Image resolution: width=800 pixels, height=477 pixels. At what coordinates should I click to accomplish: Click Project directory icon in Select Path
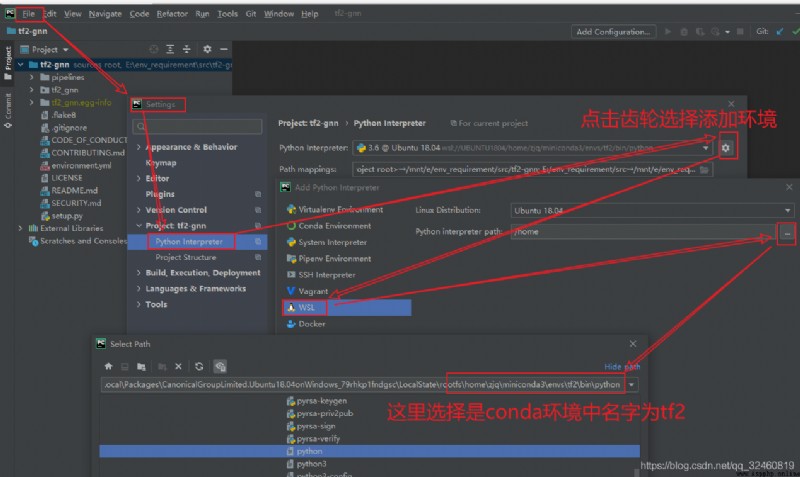coord(141,366)
